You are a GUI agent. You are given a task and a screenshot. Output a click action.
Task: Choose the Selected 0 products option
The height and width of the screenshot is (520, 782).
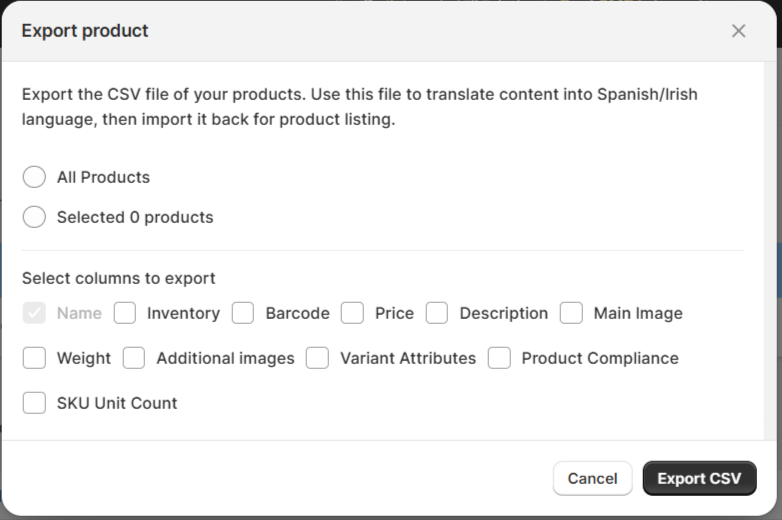(x=34, y=217)
